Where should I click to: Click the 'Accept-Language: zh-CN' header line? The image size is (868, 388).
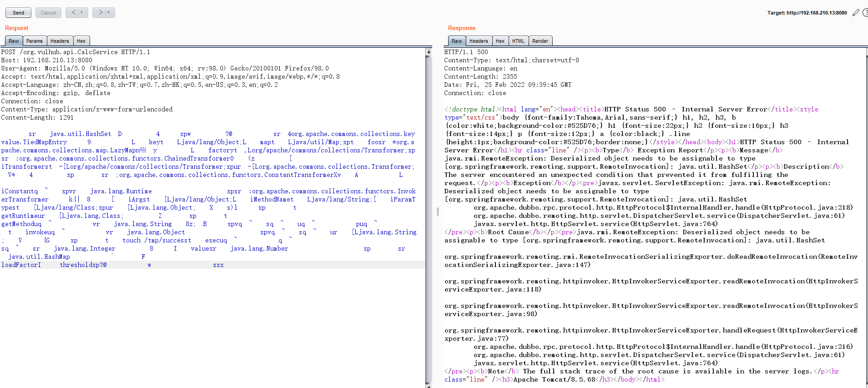point(139,85)
